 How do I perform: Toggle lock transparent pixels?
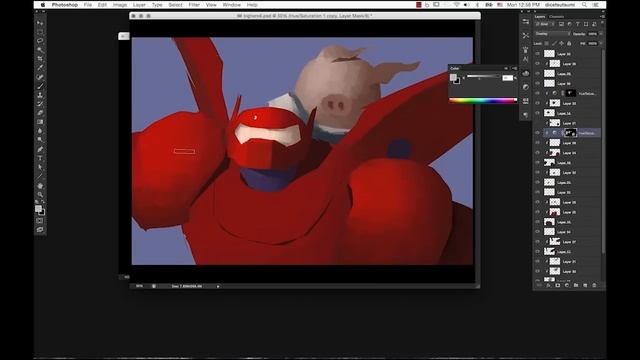[x=547, y=43]
